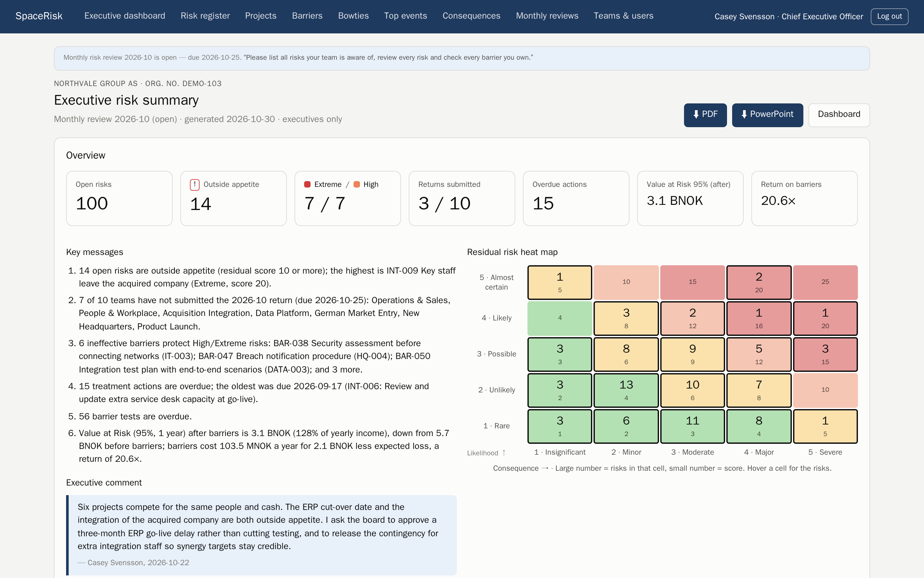
Task: Select the Open risks 100 card
Action: click(119, 198)
